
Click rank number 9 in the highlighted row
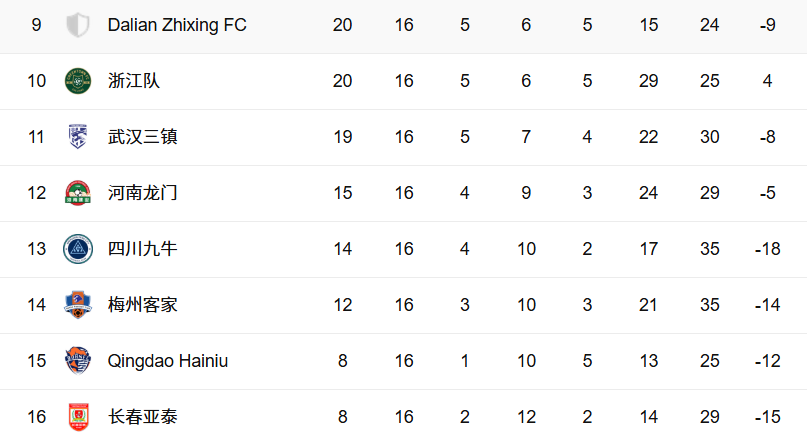coord(36,25)
